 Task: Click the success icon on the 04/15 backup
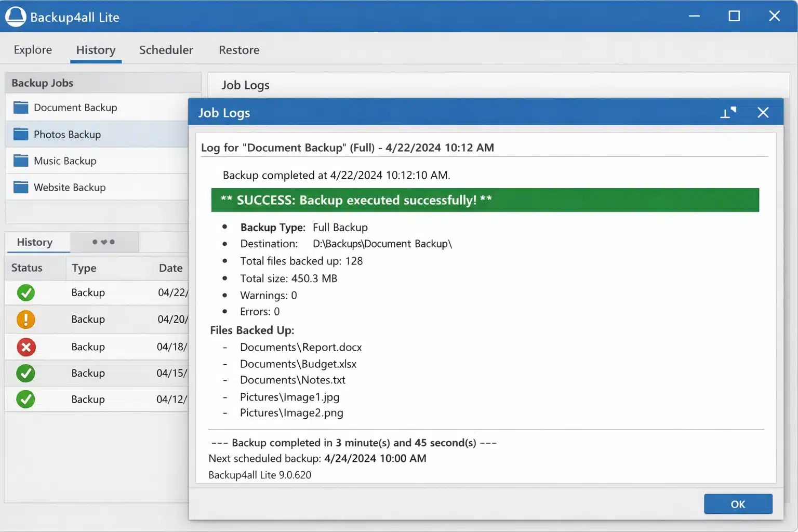(25, 373)
